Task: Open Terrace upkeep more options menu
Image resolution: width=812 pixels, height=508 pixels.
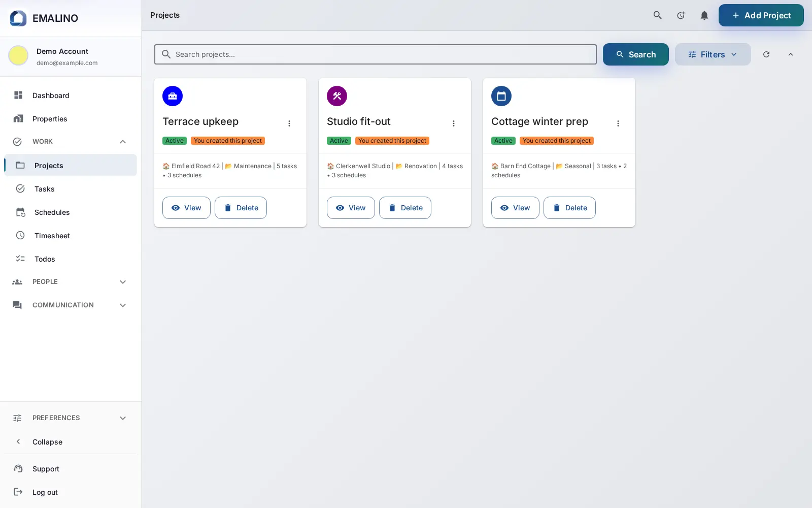Action: [x=289, y=123]
